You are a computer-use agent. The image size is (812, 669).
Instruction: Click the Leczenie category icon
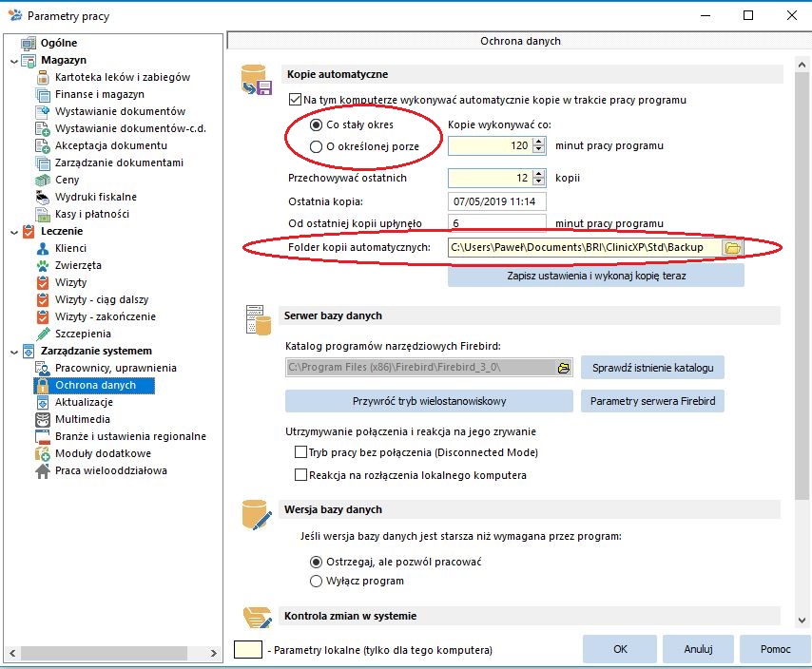(29, 231)
